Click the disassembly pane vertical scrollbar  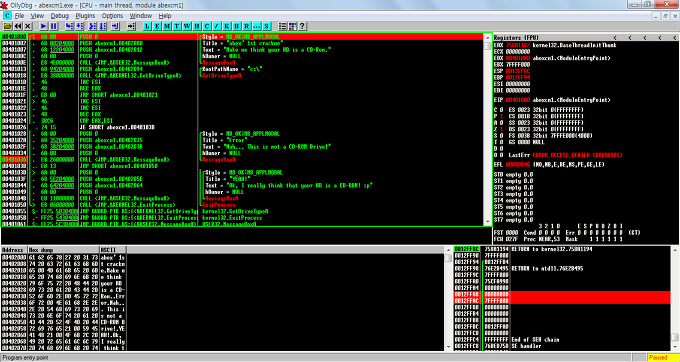point(488,129)
